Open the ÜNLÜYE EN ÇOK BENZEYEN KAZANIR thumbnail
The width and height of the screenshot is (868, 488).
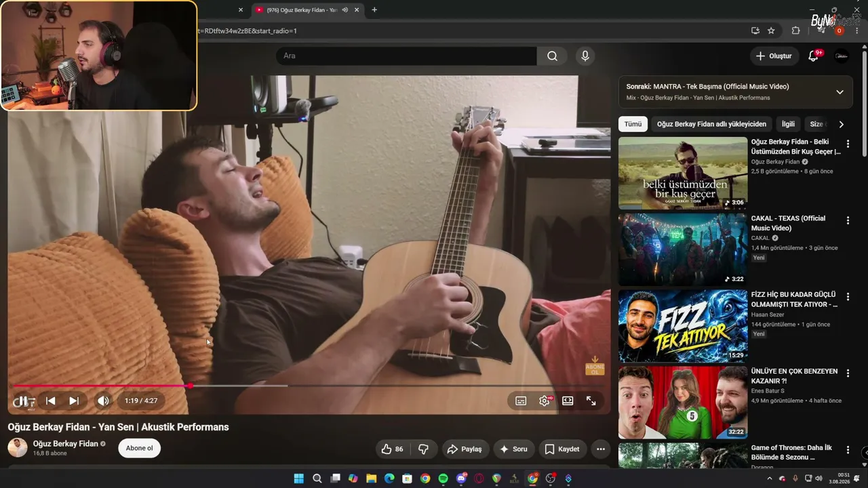coord(683,403)
